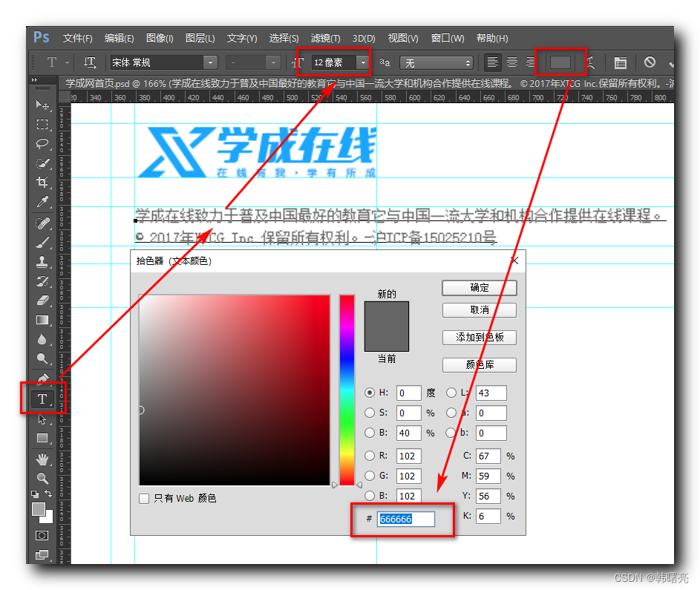This screenshot has width=700, height=590.
Task: Select the R red radio button
Action: (369, 456)
